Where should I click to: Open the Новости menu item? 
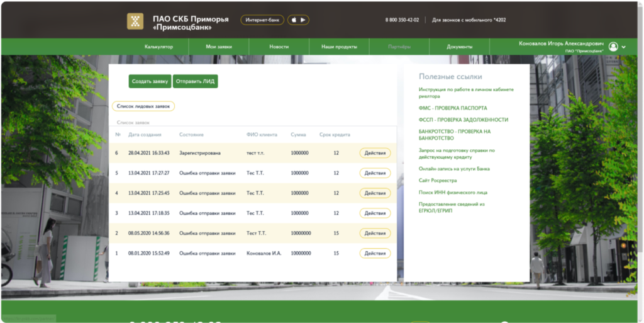[x=279, y=47]
